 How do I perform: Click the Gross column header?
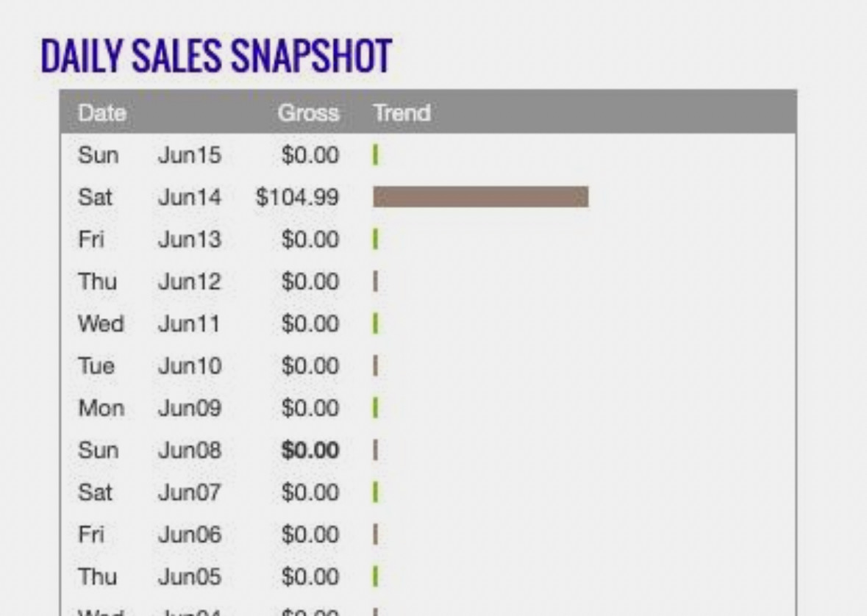(308, 112)
